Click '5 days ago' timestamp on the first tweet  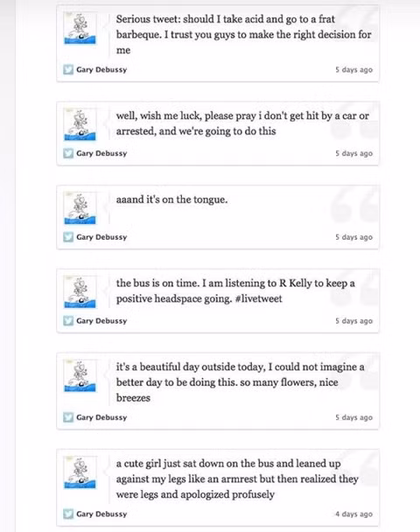pyautogui.click(x=353, y=69)
